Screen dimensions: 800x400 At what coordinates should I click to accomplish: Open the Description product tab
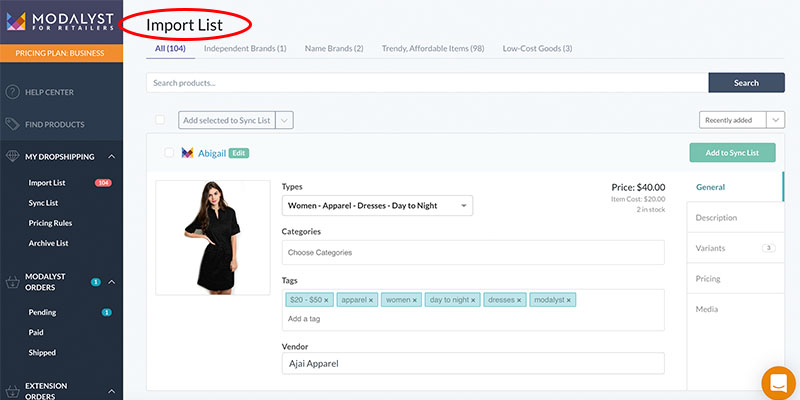pos(735,218)
